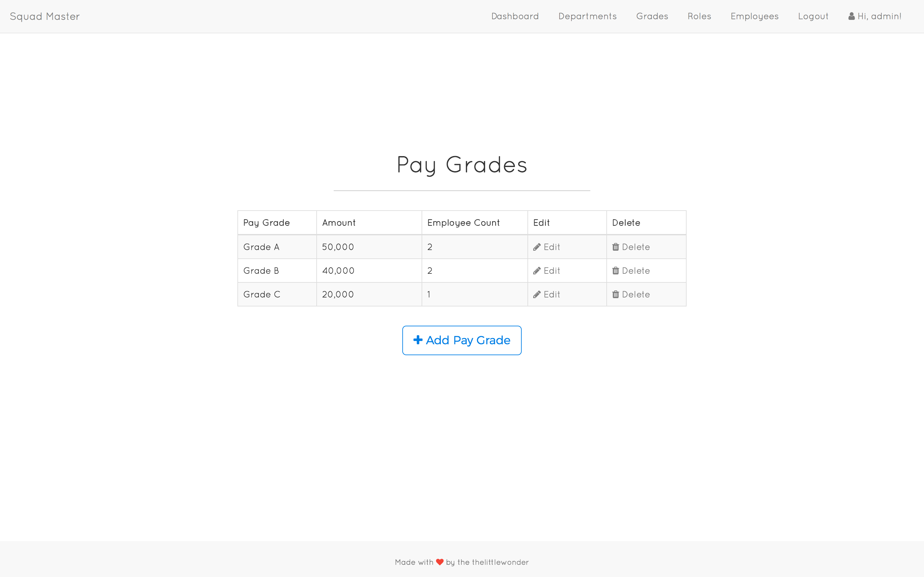The width and height of the screenshot is (924, 577).
Task: Click the pencil icon for Grade C
Action: click(x=536, y=294)
